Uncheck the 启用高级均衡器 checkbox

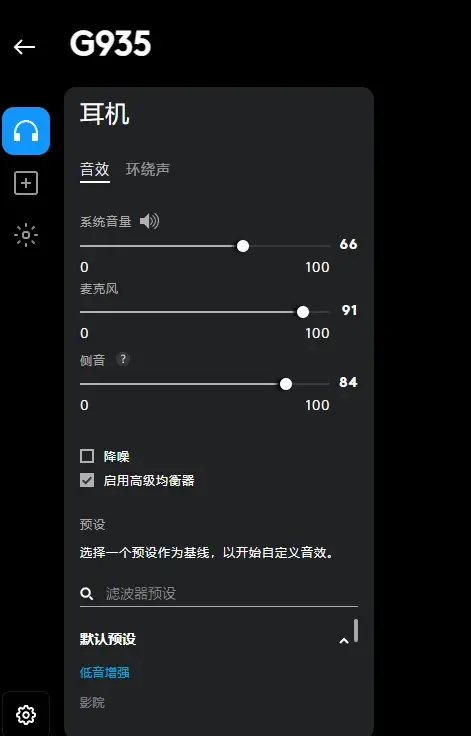[x=87, y=480]
